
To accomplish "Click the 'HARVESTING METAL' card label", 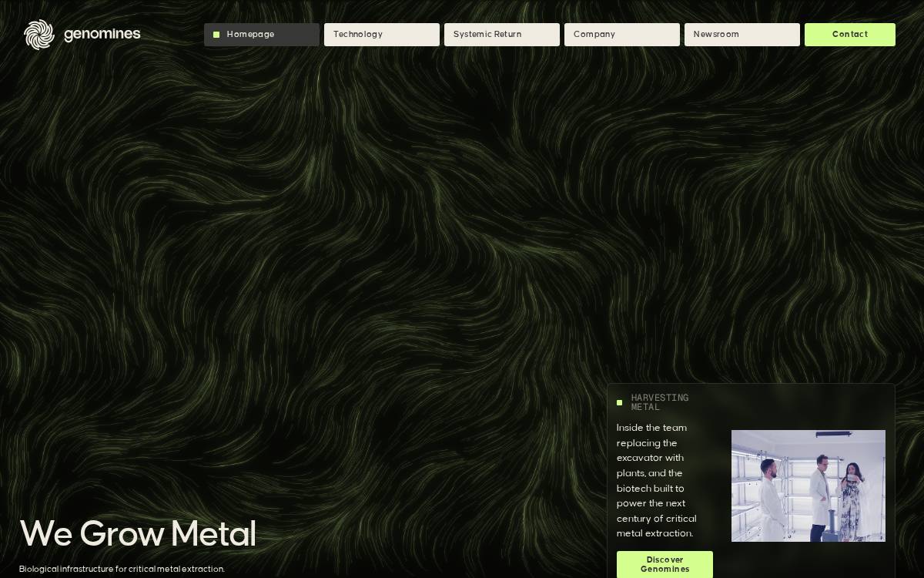I will click(x=660, y=402).
